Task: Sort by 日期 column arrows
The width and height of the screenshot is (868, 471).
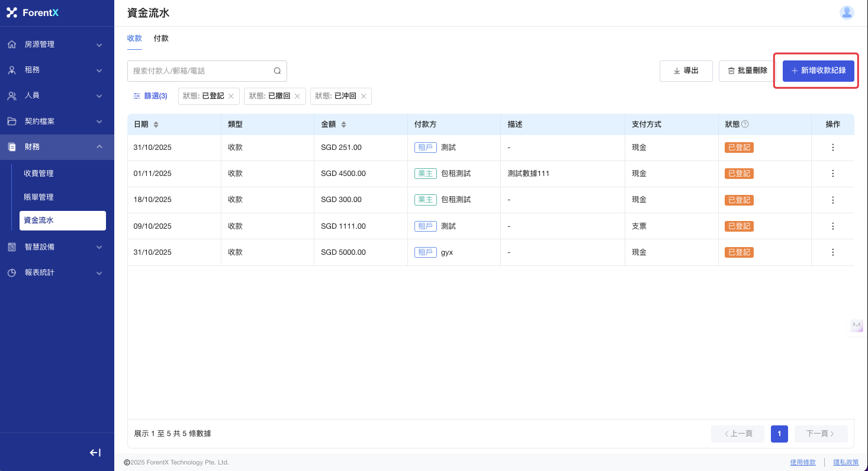Action: [156, 124]
